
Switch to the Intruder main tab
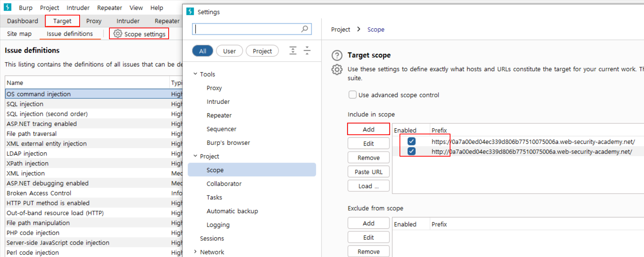pos(128,21)
